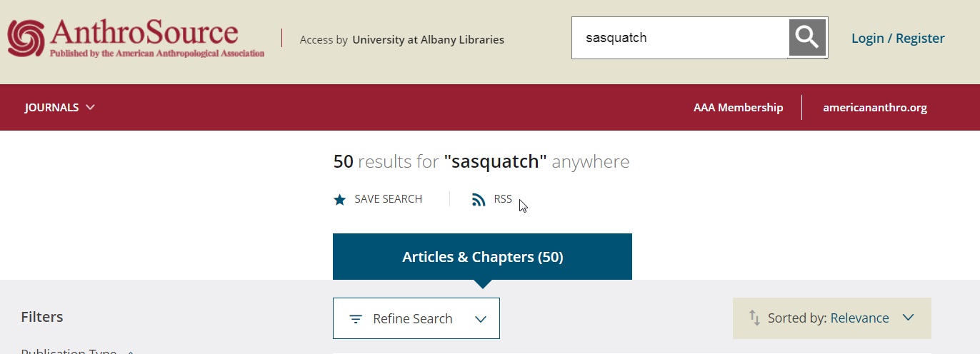Click the sort arrows icon beside Sorted by
This screenshot has height=354, width=980.
pos(754,318)
